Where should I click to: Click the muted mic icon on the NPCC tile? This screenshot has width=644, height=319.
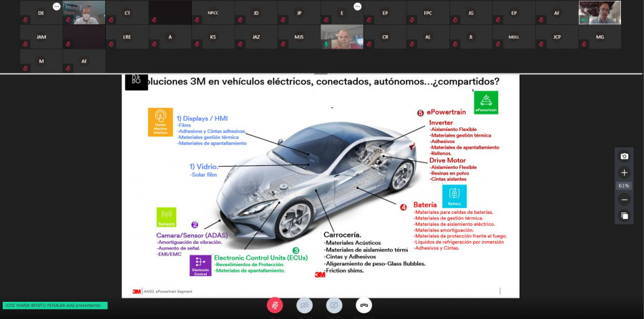197,20
